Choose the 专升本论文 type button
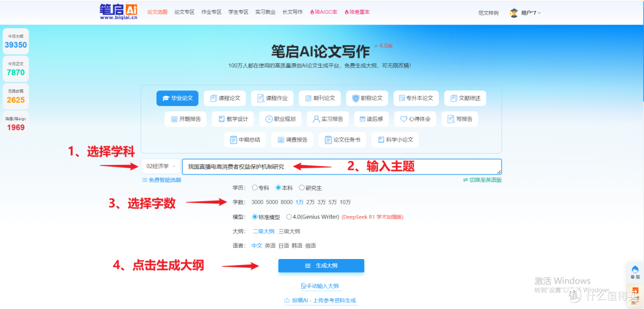 click(x=416, y=98)
